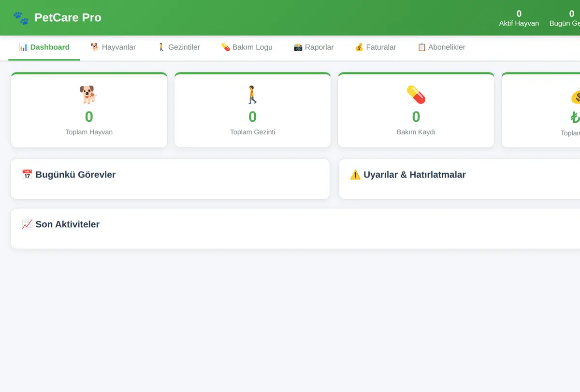This screenshot has width=580, height=392.
Task: Click the chart icon beside Son Aktiviteler
Action: 27,224
